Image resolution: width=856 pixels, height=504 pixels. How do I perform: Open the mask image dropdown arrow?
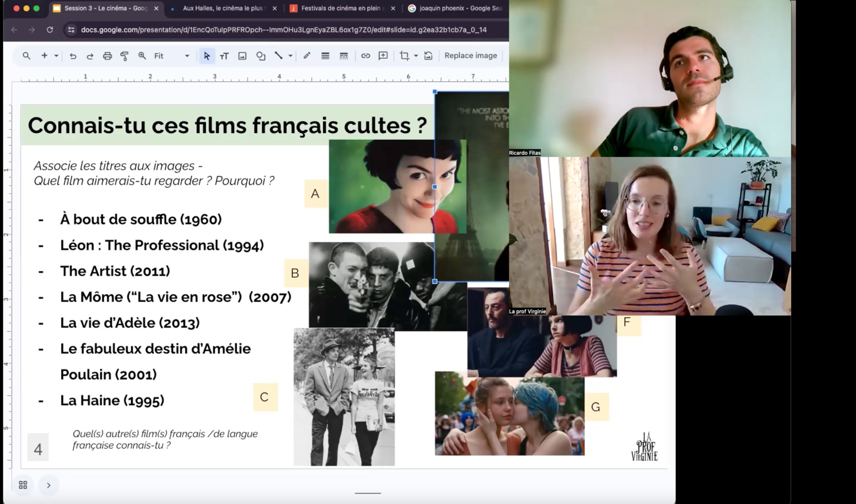click(416, 56)
